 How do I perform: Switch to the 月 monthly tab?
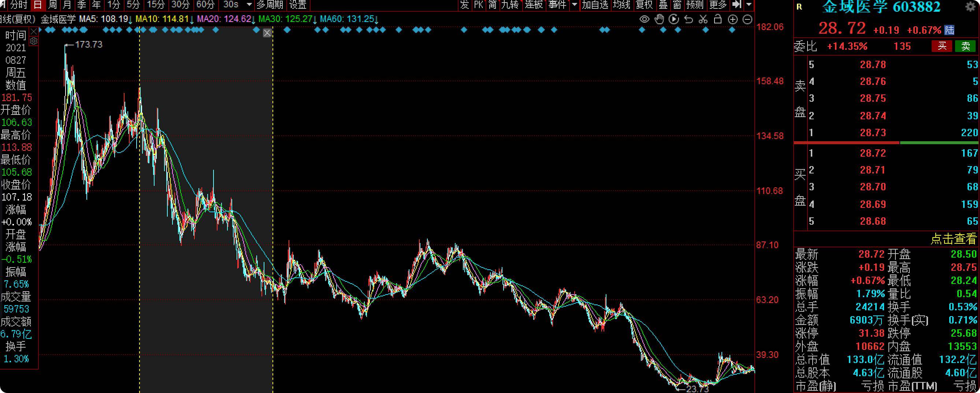coord(67,5)
